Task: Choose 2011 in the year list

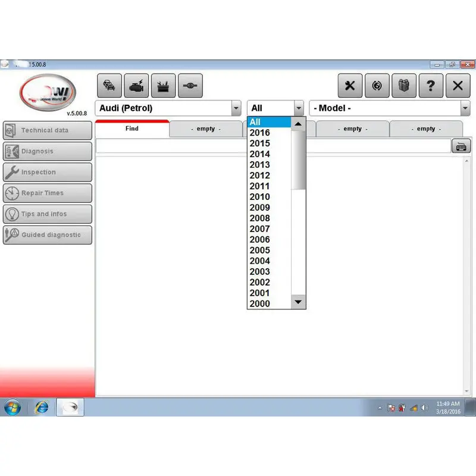Action: tap(270, 186)
